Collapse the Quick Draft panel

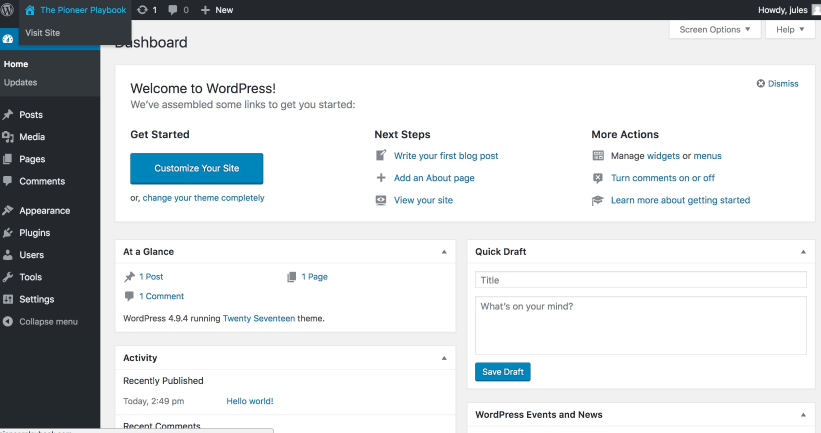pyautogui.click(x=803, y=252)
